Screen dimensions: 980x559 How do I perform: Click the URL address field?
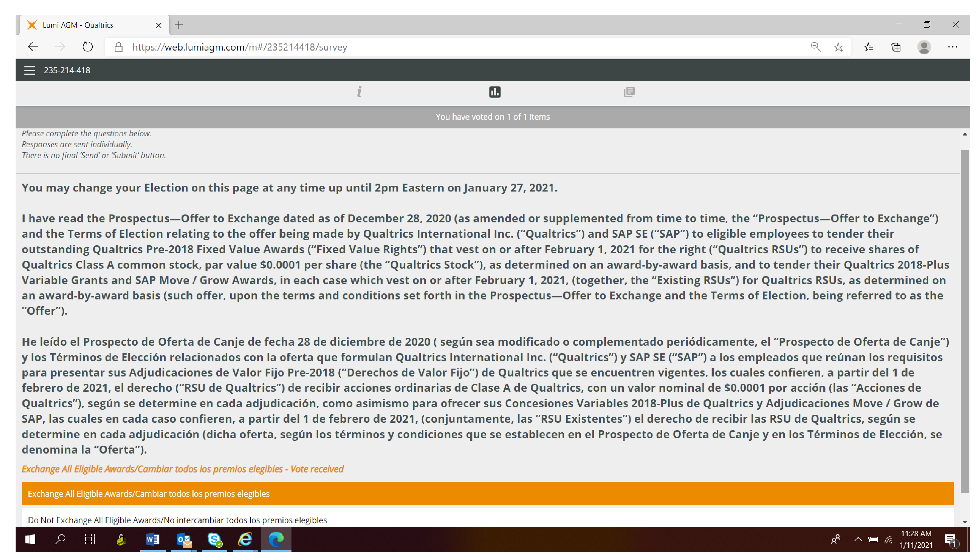[461, 47]
